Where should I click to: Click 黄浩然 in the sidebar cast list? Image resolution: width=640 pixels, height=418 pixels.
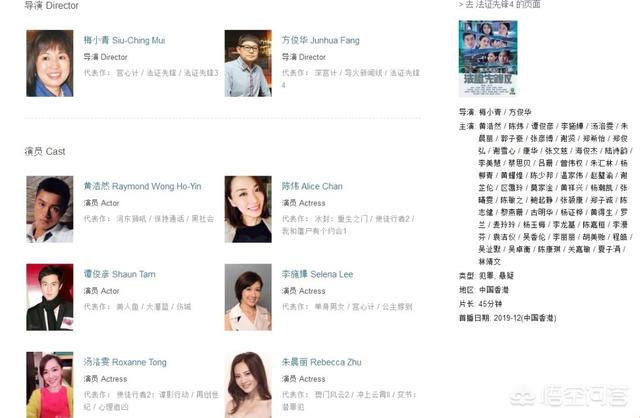tap(490, 126)
